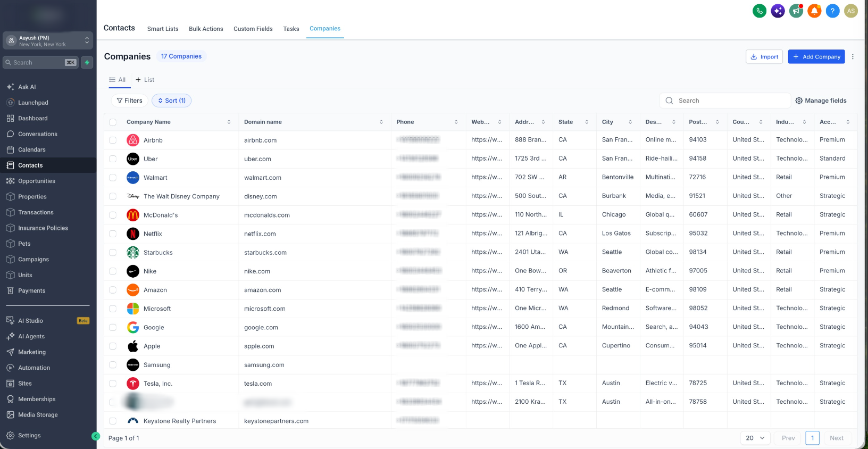Open the blue help question mark icon
Viewport: 868px width, 449px height.
point(832,11)
